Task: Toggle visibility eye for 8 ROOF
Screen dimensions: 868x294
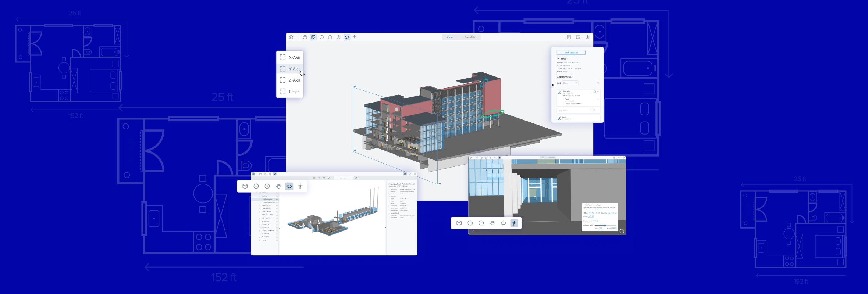Action: pos(277,240)
